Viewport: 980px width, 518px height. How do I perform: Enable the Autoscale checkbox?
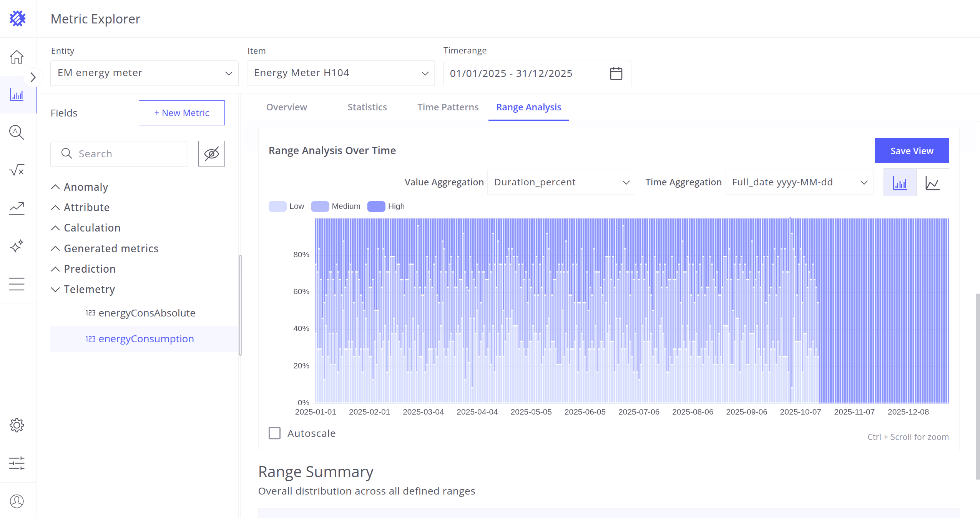(x=274, y=433)
